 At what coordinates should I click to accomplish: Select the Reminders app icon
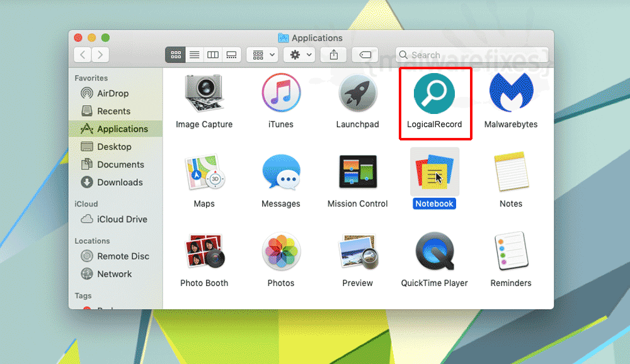[511, 251]
